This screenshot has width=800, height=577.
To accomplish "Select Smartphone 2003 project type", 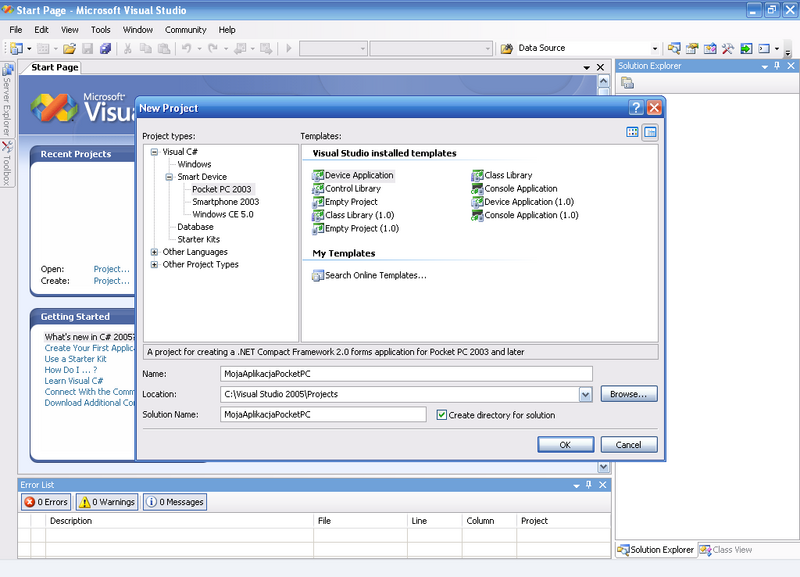I will [x=226, y=202].
